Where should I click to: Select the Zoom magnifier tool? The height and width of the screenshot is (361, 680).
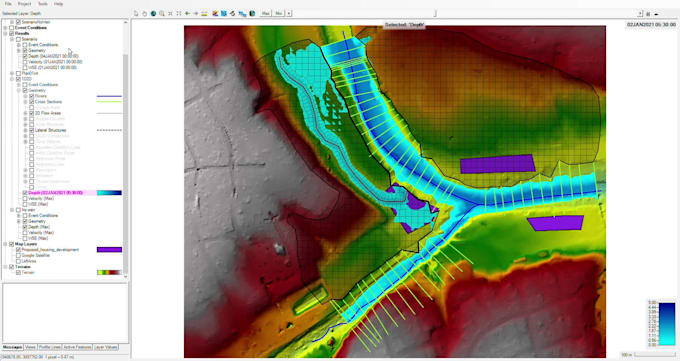162,13
